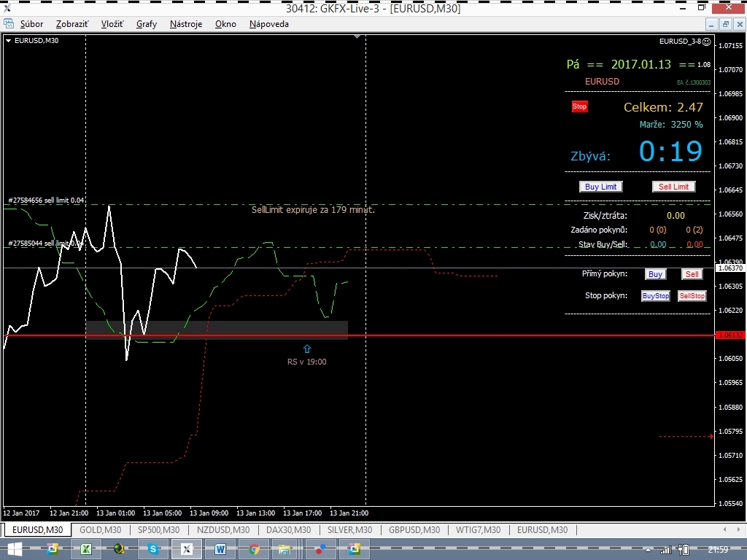Click the RS v 19:00 label
The image size is (747, 560).
pyautogui.click(x=307, y=362)
